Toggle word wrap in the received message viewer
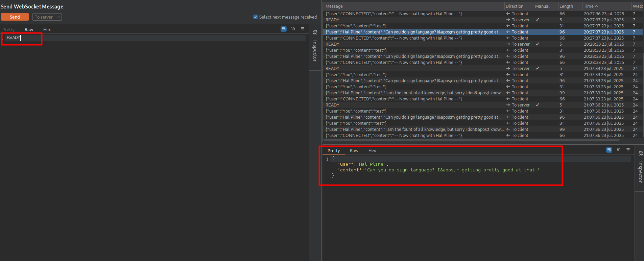 click(609, 150)
